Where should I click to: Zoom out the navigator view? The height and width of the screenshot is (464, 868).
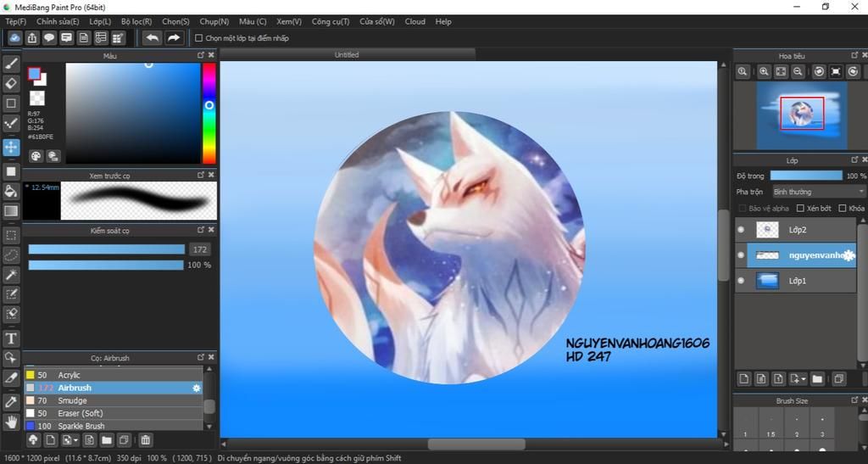tap(798, 71)
